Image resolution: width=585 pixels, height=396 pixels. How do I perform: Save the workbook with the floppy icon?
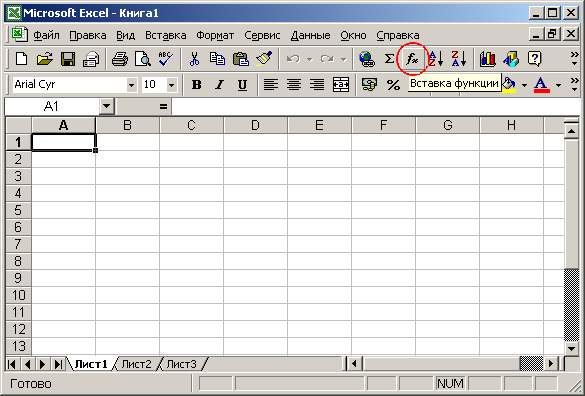pyautogui.click(x=68, y=59)
